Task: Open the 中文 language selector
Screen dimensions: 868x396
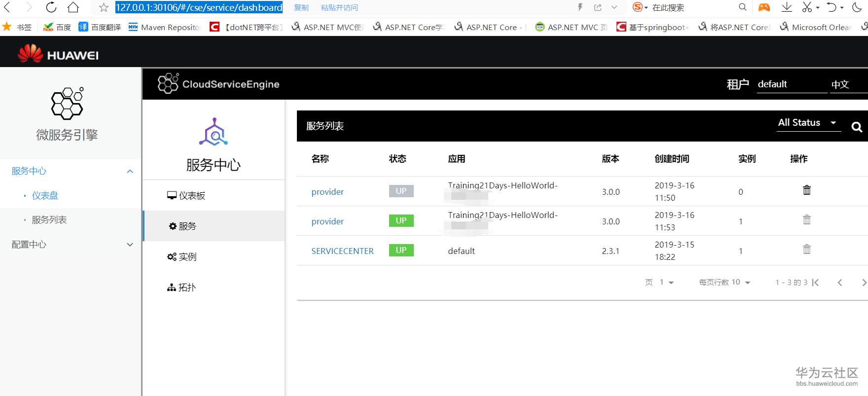Action: coord(848,84)
